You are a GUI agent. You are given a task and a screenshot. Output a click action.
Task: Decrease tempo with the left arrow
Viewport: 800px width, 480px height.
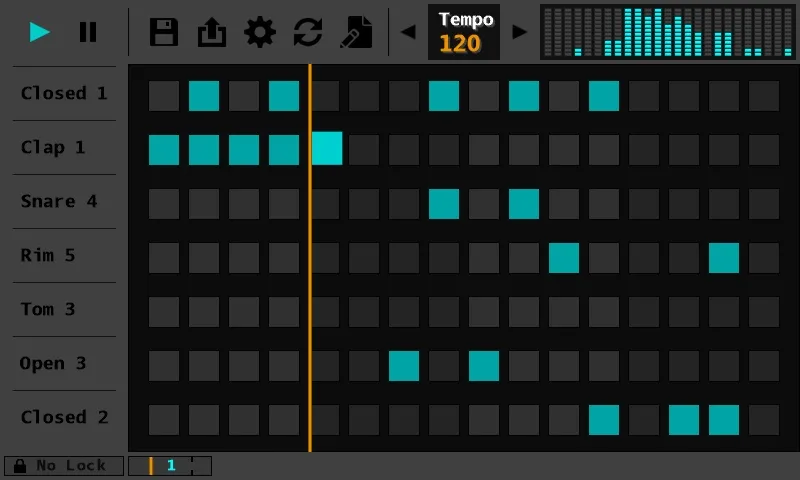408,32
